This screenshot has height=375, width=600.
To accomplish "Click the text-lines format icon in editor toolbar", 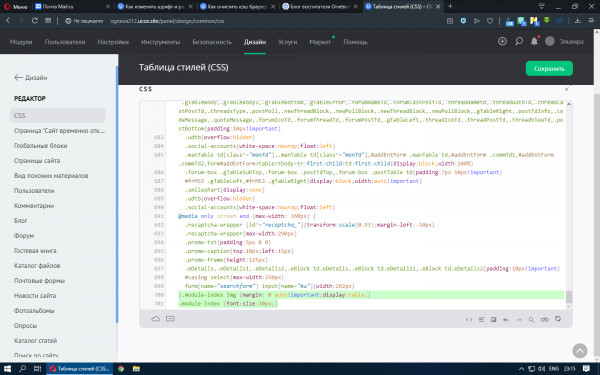I will [x=481, y=320].
